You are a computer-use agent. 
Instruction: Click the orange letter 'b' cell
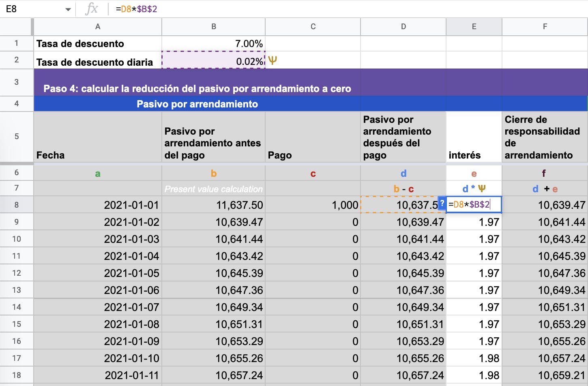click(x=214, y=173)
